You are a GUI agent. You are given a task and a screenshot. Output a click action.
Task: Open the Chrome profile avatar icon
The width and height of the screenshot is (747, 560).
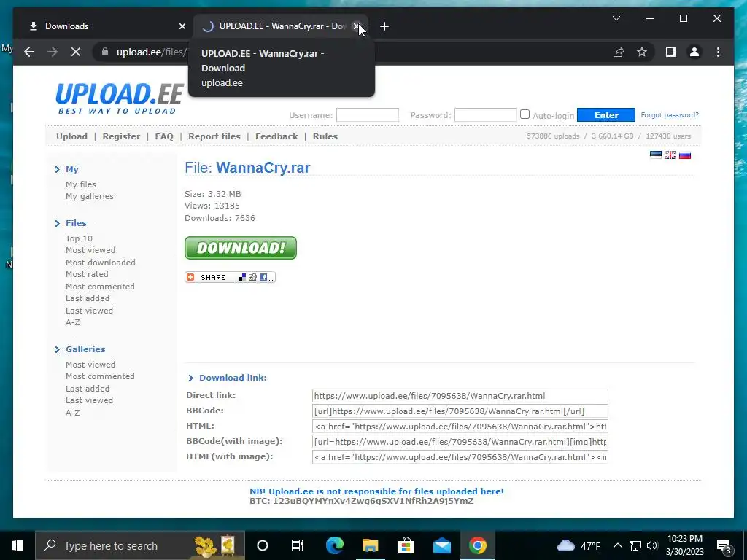(694, 52)
